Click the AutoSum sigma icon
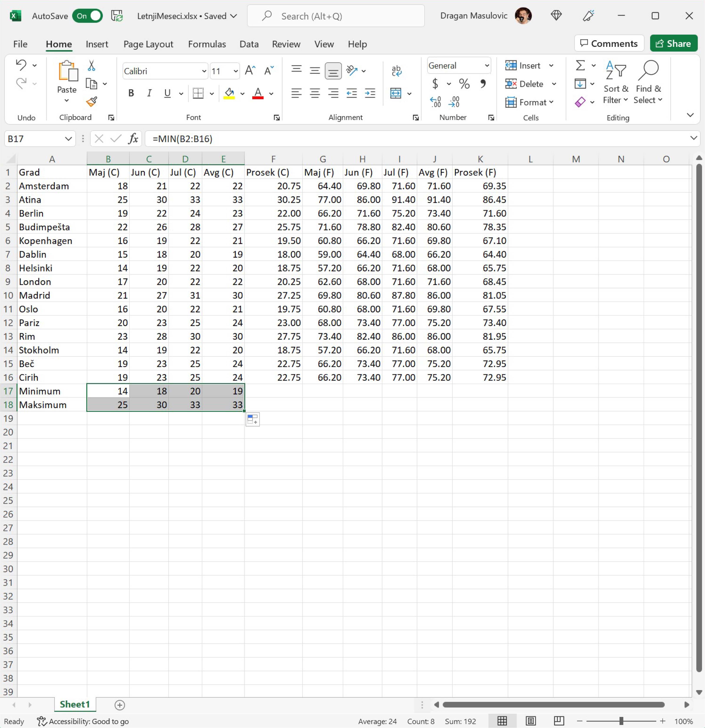The width and height of the screenshot is (705, 728). tap(580, 66)
